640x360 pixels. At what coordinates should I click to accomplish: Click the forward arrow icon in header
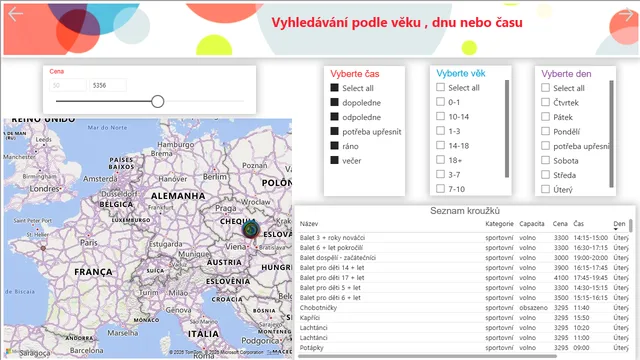coord(626,14)
